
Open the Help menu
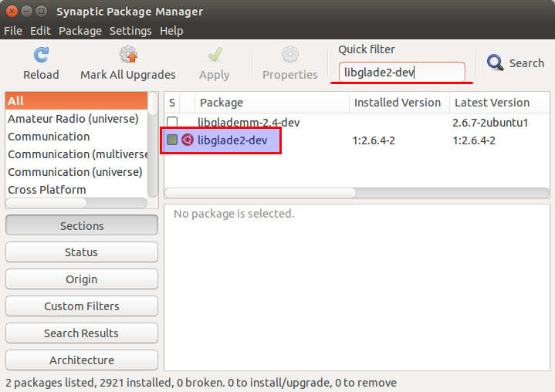171,31
